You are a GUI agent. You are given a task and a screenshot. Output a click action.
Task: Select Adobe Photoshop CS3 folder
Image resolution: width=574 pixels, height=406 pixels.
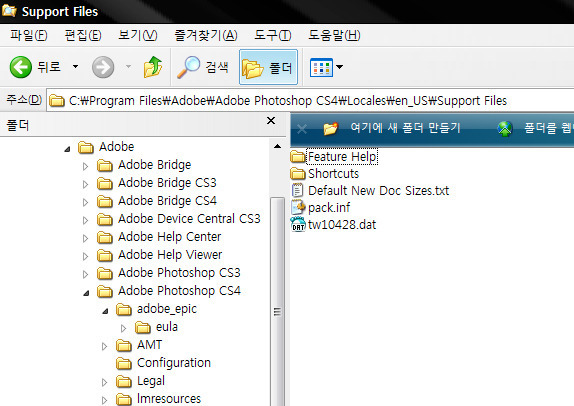coord(179,272)
